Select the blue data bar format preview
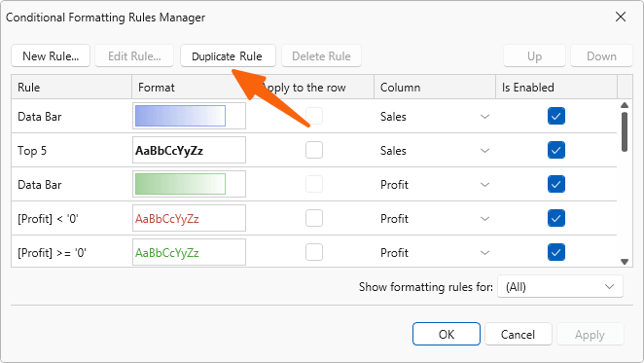644x363 pixels. pos(189,116)
